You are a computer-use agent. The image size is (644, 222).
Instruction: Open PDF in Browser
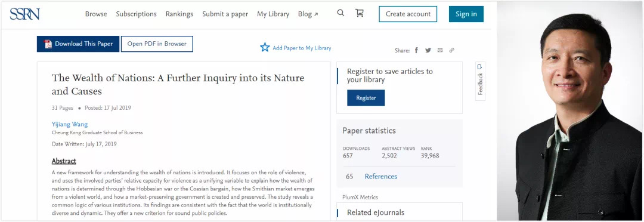click(157, 44)
